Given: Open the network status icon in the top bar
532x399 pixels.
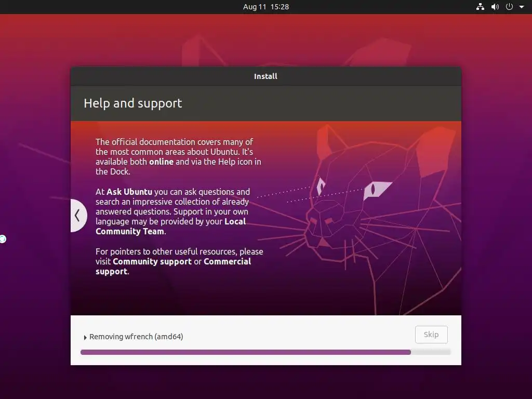Looking at the screenshot, I should [x=480, y=7].
